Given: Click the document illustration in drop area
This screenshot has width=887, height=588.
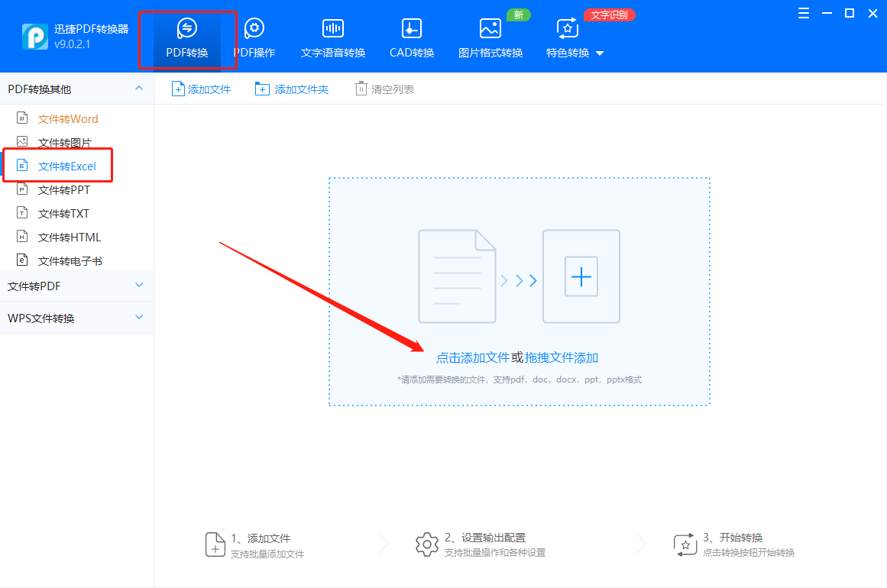Looking at the screenshot, I should [x=457, y=276].
